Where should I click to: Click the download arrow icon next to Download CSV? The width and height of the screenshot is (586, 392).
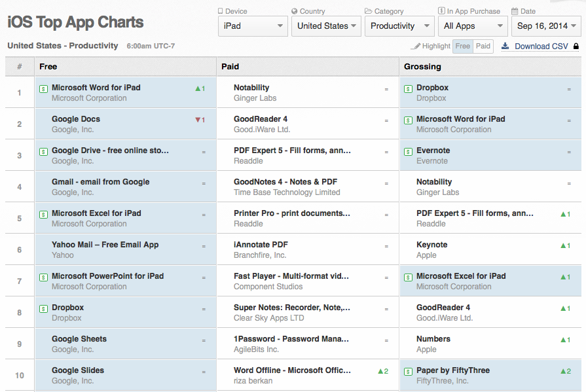(x=505, y=46)
